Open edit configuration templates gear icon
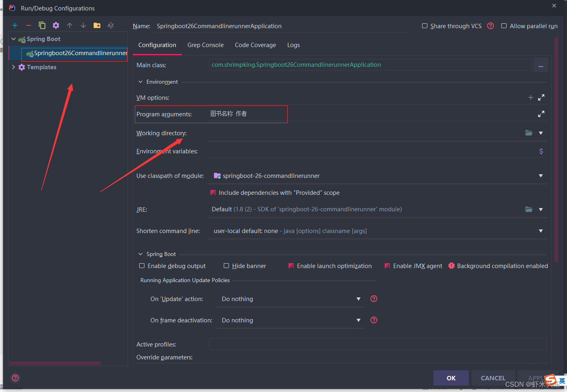Viewport: 567px width, 392px height. click(x=56, y=25)
